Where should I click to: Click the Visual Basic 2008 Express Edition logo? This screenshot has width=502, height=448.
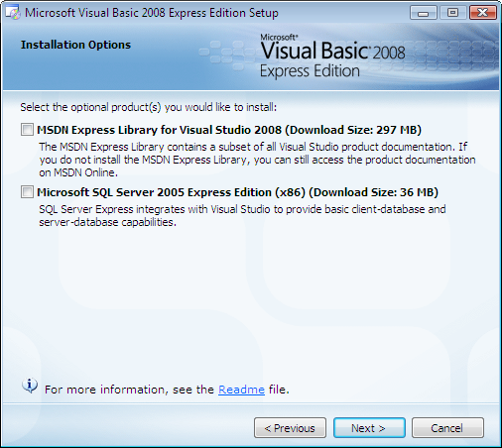click(332, 56)
